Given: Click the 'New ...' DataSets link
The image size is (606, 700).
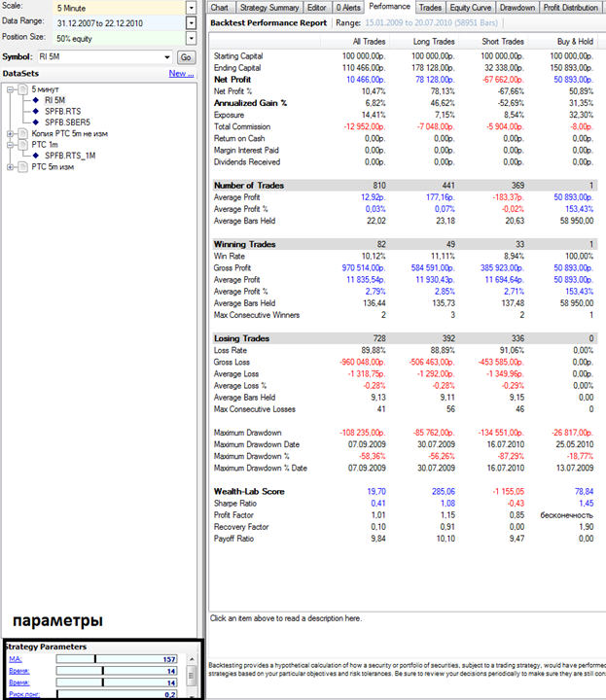Looking at the screenshot, I should [181, 73].
